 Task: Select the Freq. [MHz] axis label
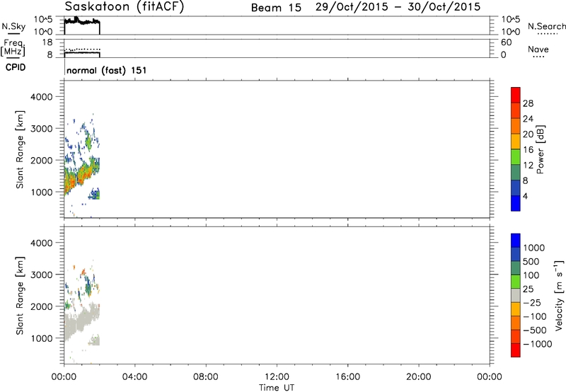pyautogui.click(x=13, y=47)
